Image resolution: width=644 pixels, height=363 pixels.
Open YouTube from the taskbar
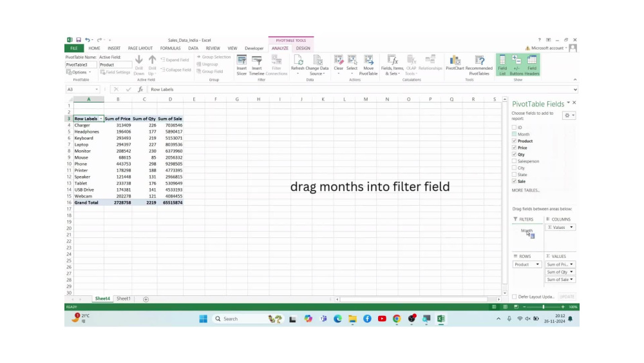pyautogui.click(x=382, y=319)
